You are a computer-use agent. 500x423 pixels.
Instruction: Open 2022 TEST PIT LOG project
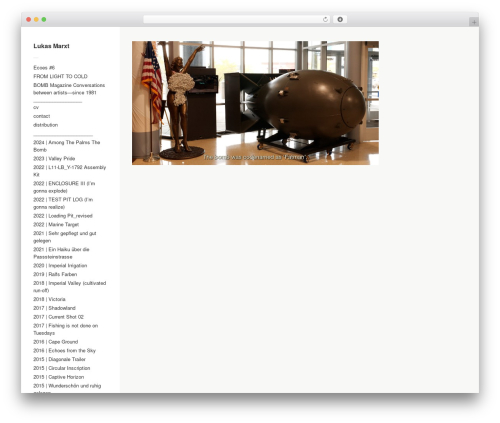click(x=63, y=203)
